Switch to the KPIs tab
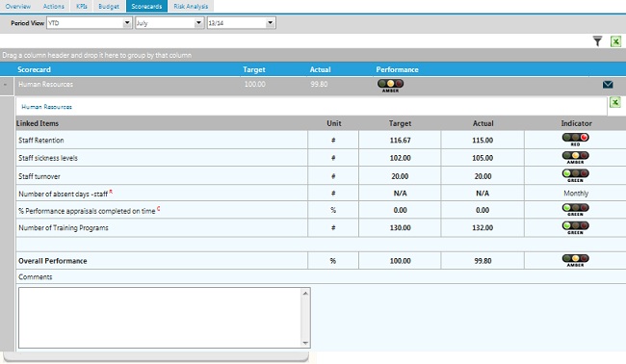 tap(82, 6)
